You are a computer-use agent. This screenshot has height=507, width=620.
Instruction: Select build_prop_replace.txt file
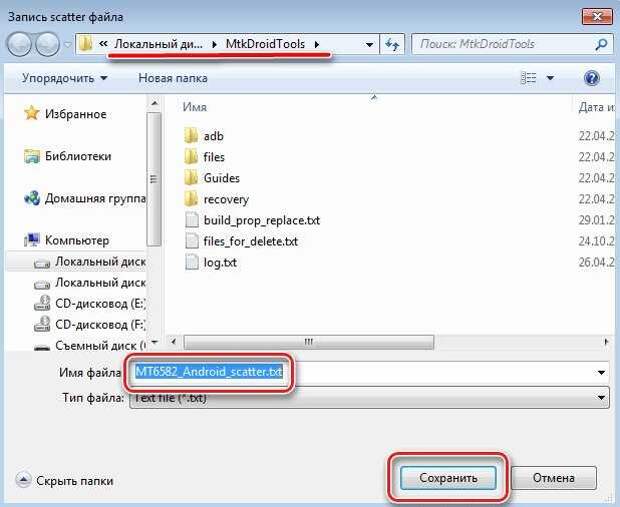click(x=260, y=220)
